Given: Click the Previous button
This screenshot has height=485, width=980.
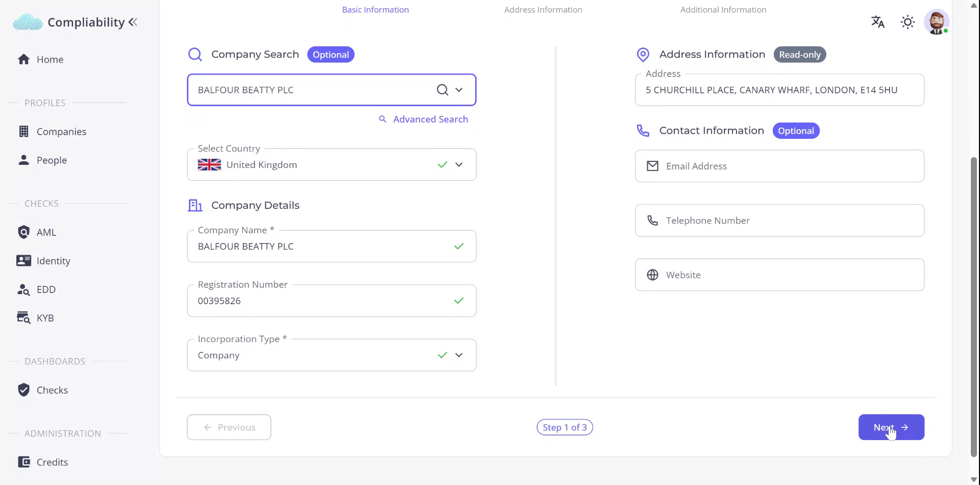Looking at the screenshot, I should coord(229,427).
